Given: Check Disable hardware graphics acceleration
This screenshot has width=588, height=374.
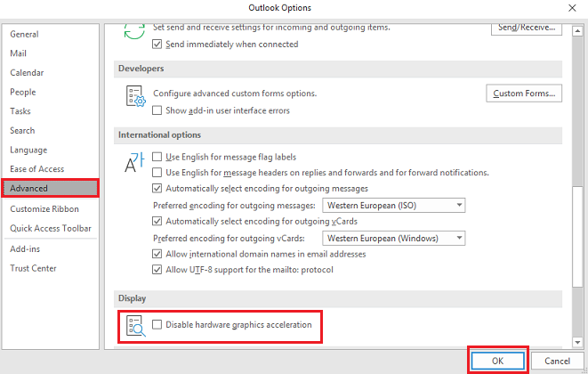Looking at the screenshot, I should click(157, 324).
